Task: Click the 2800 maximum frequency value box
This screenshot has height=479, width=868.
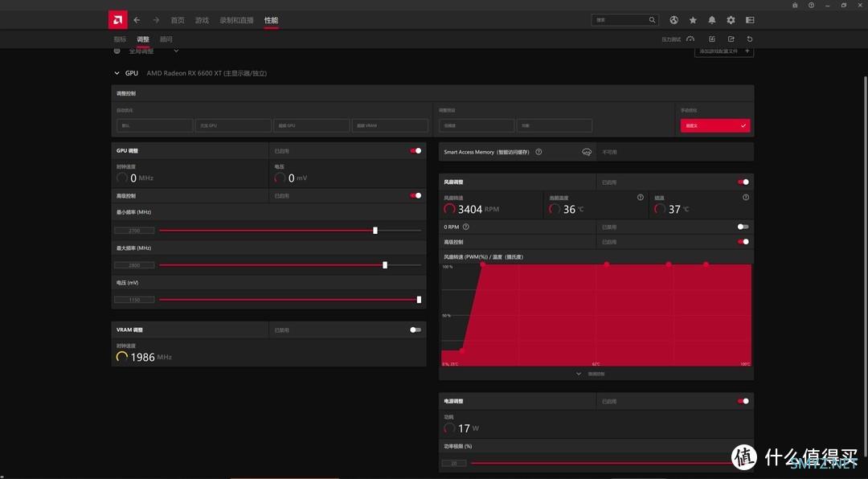Action: [x=134, y=265]
